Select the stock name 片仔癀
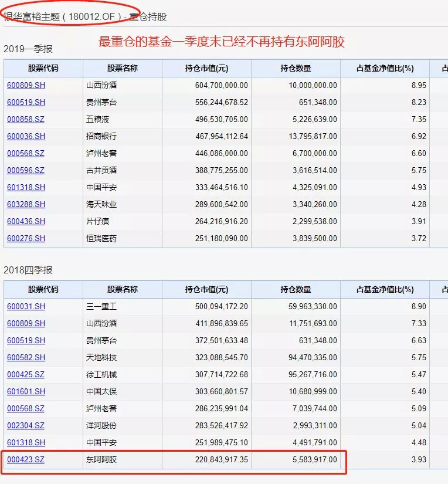 (97, 221)
